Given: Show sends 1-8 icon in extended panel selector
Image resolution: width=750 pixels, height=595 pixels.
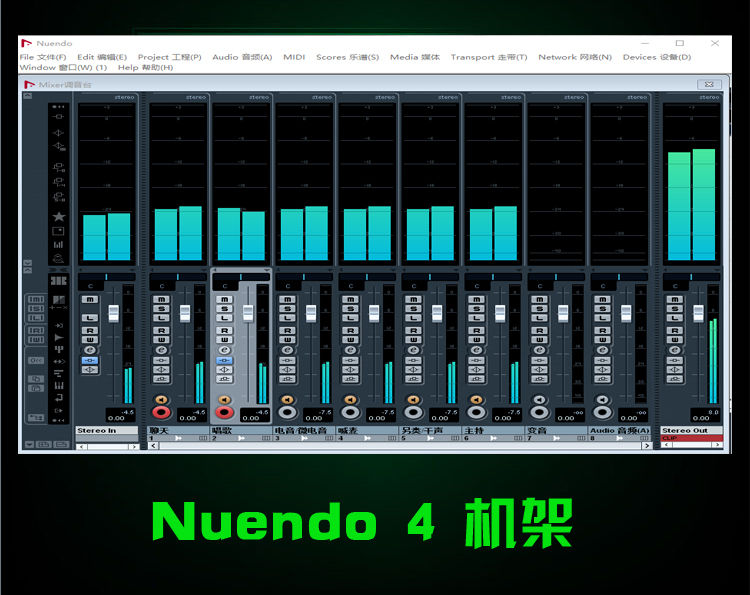Looking at the screenshot, I should pos(59,167).
